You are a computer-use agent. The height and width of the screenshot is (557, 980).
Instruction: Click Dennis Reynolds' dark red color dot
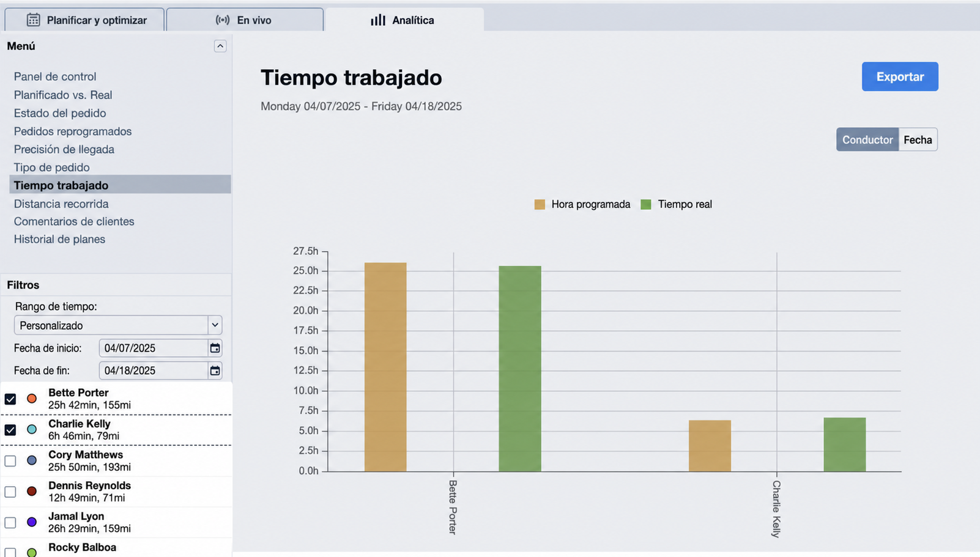tap(32, 491)
